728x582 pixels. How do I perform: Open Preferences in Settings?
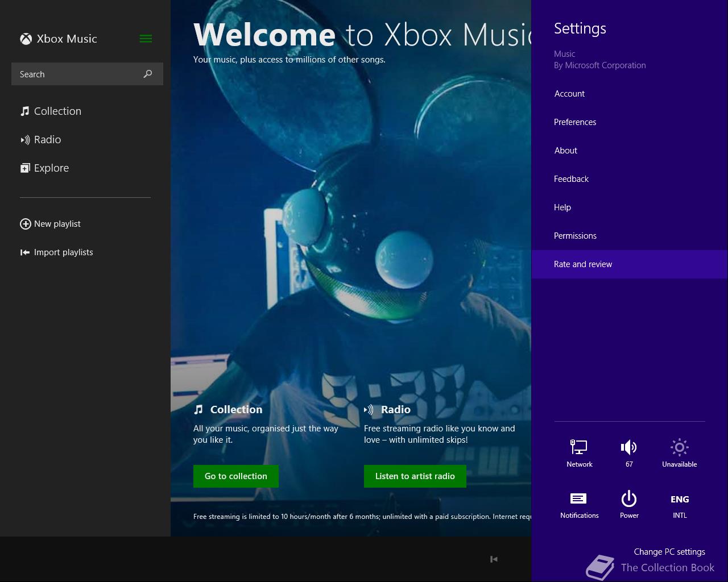(575, 122)
